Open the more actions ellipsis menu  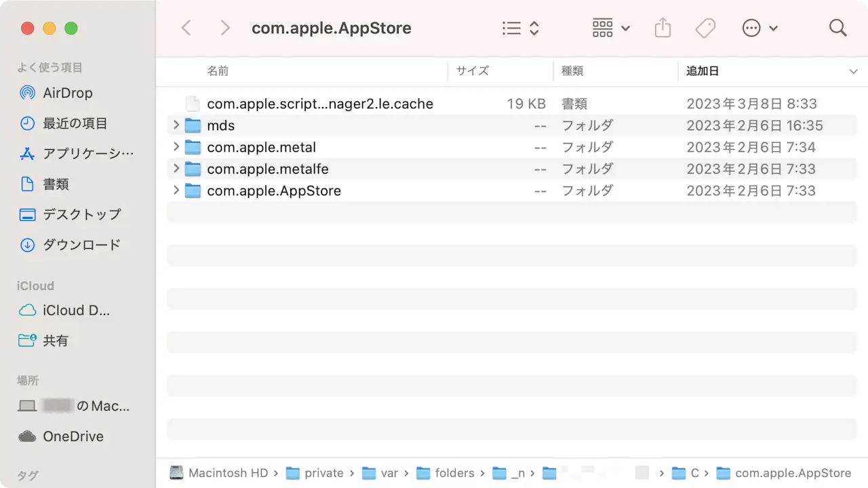coord(759,28)
